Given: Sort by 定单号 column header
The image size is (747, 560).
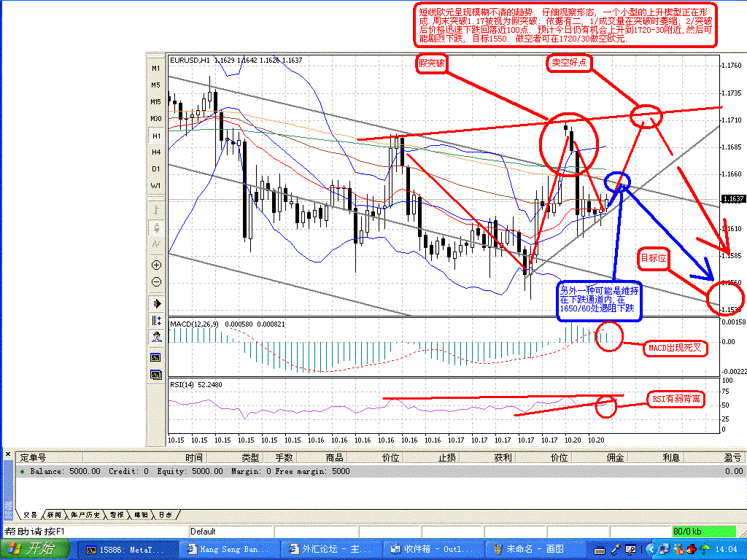Looking at the screenshot, I should (49, 458).
